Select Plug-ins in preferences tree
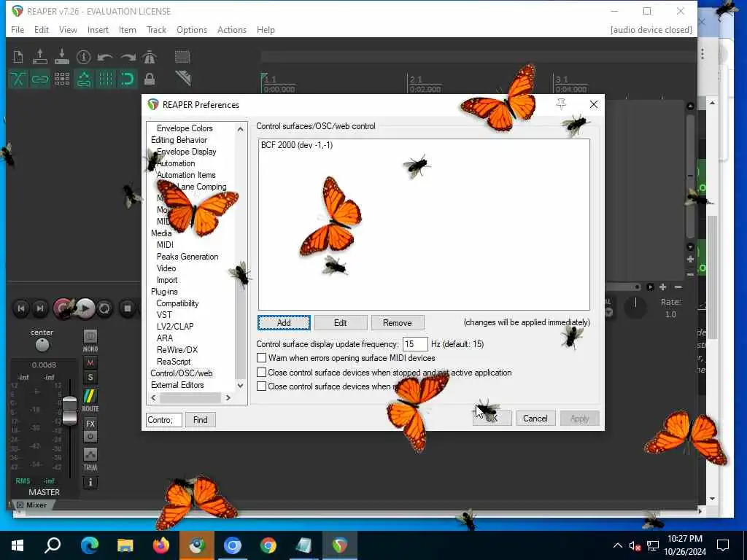This screenshot has width=747, height=560. [x=164, y=292]
